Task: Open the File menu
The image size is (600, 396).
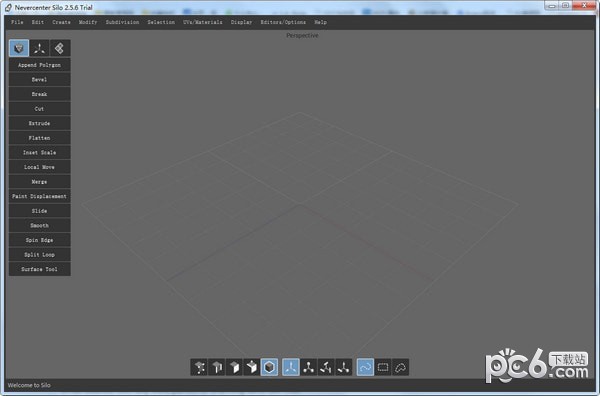Action: click(17, 22)
